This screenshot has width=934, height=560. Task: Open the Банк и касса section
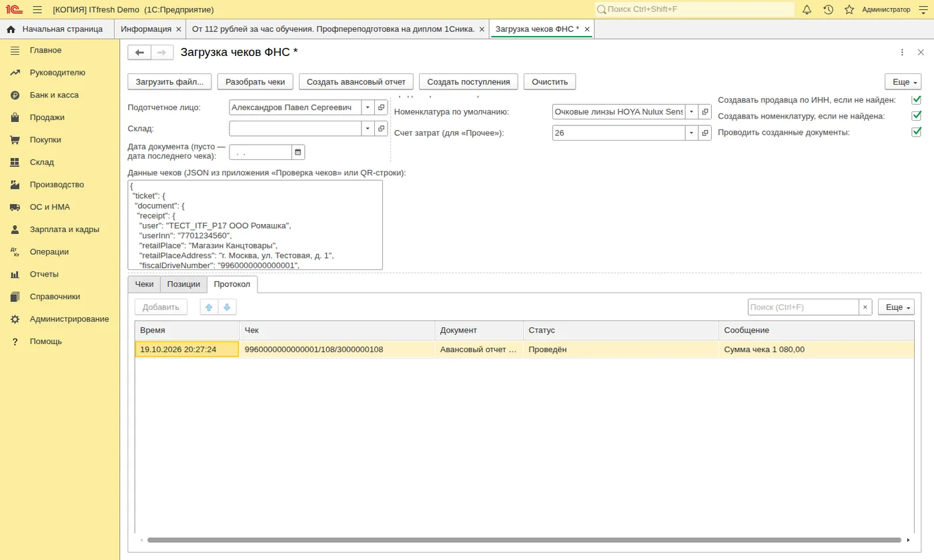point(54,95)
